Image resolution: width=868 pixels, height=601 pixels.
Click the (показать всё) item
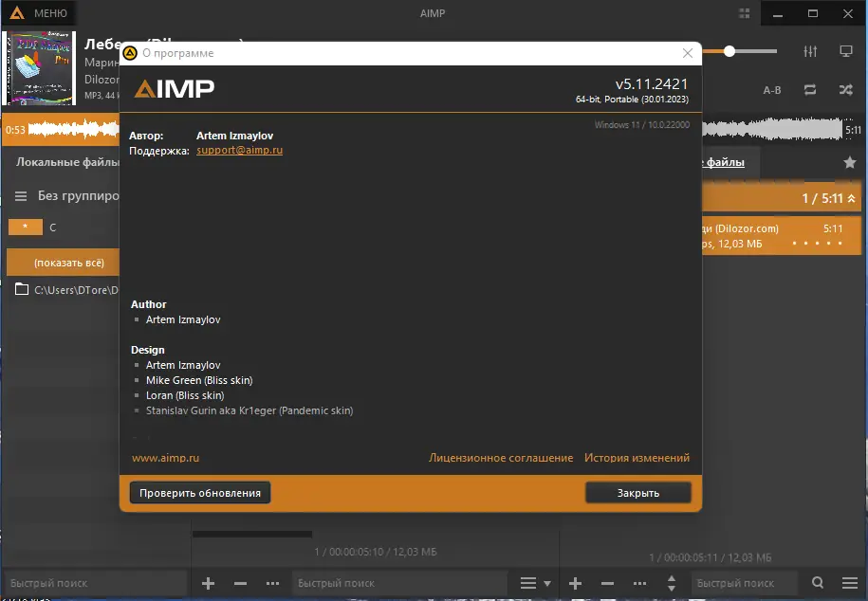coord(64,263)
